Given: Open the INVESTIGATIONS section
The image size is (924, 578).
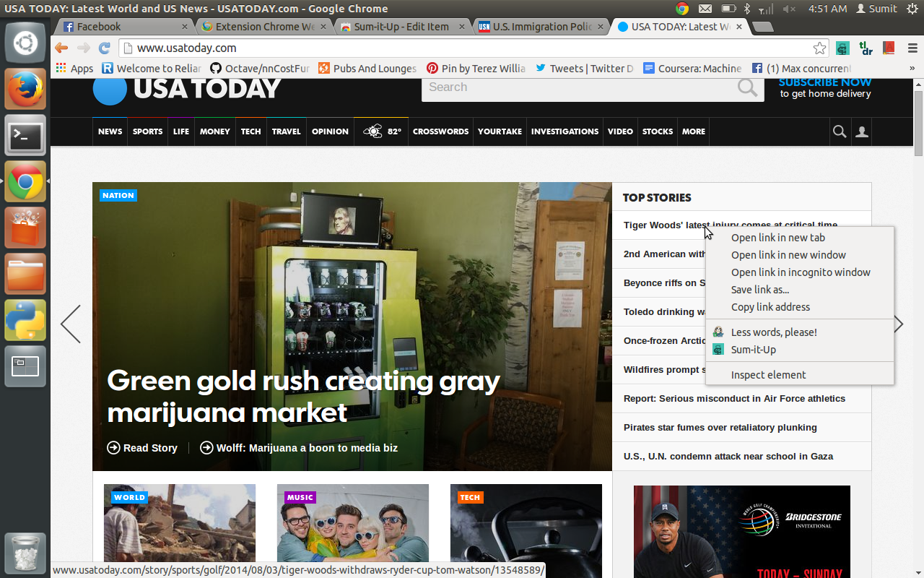Looking at the screenshot, I should [x=565, y=131].
